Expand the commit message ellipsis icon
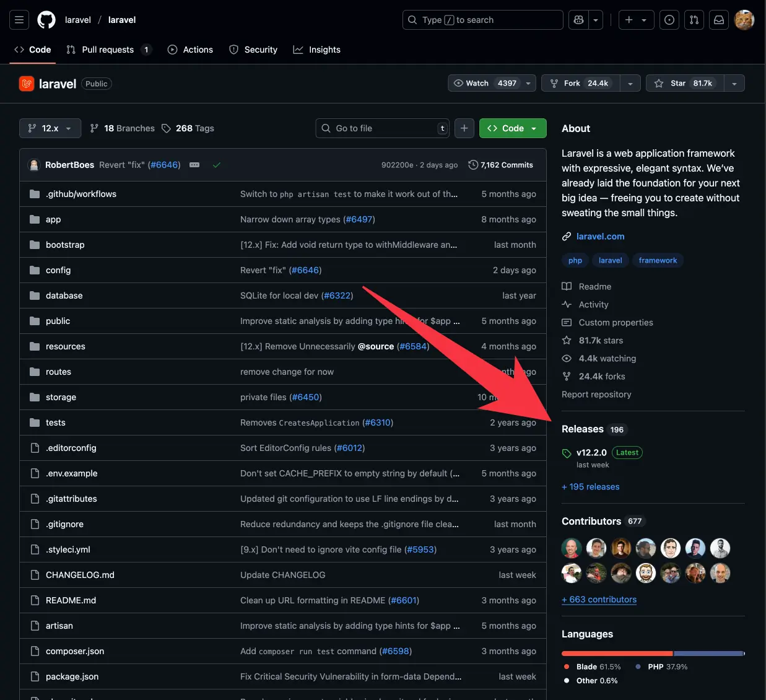The width and height of the screenshot is (766, 700). (x=194, y=165)
